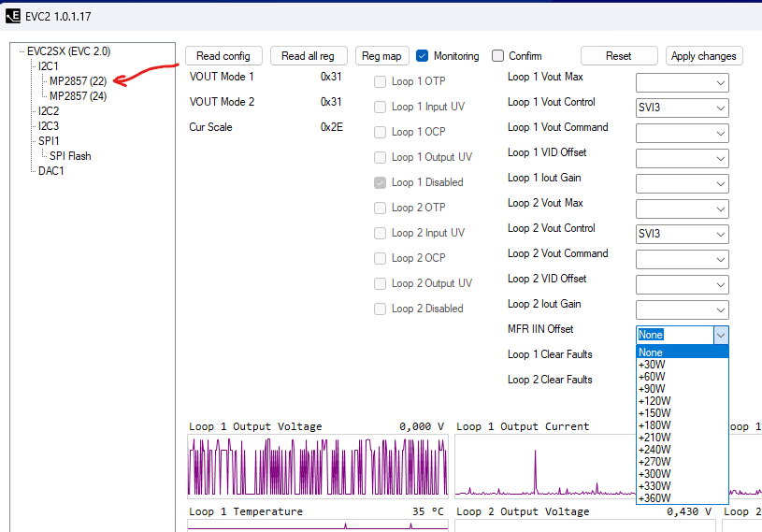Open the Loop 1 VID Offset dropdown

point(683,158)
